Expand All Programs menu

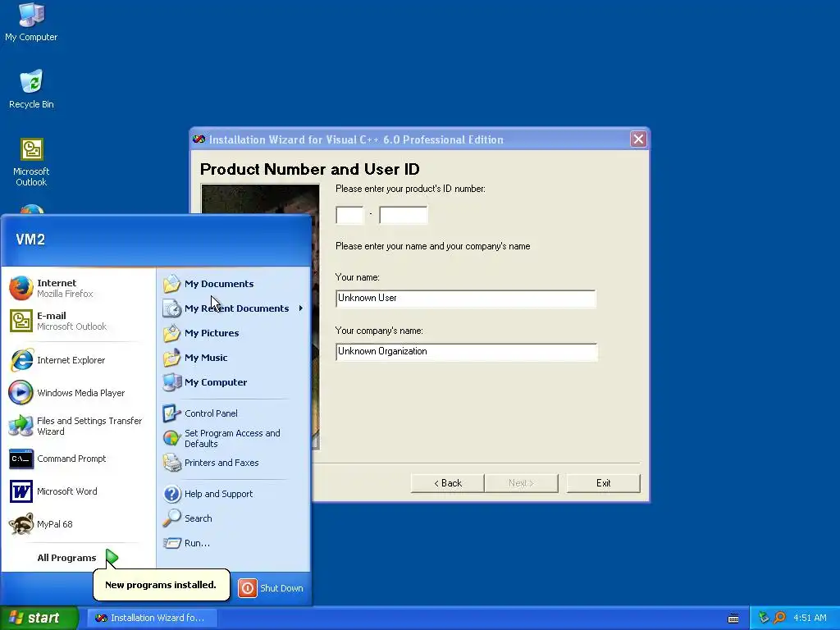(78, 558)
